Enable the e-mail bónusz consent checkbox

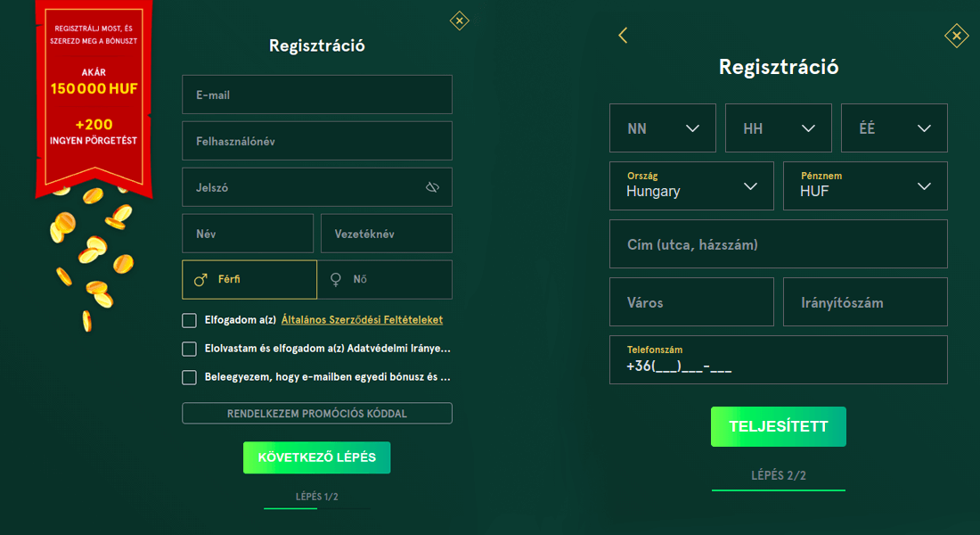tap(189, 377)
